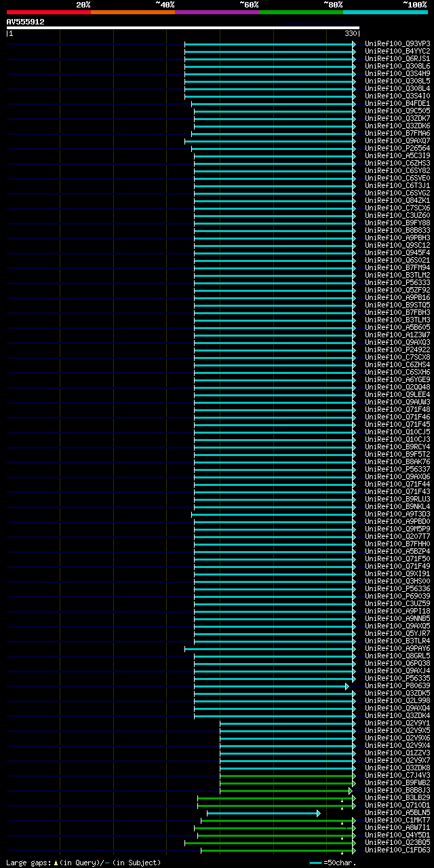Open hit UniRef100_Q3S4H9
Screen dimensions: 434x868
tap(397, 73)
